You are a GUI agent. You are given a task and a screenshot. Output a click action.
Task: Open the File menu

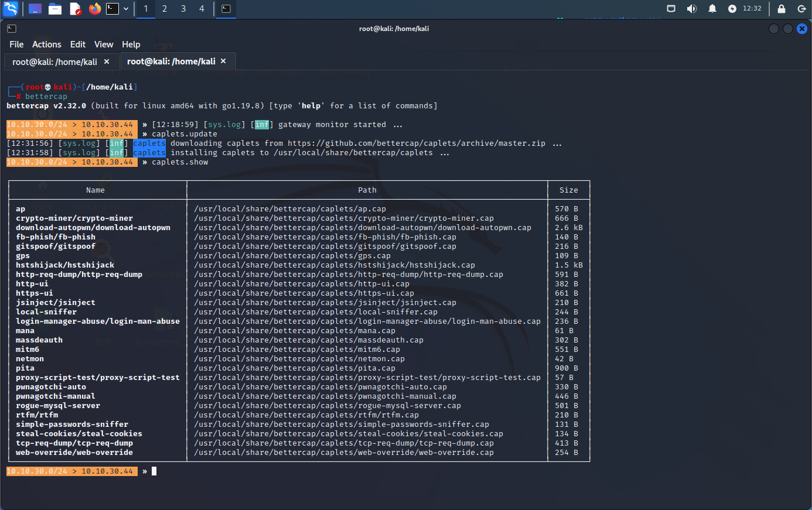16,45
